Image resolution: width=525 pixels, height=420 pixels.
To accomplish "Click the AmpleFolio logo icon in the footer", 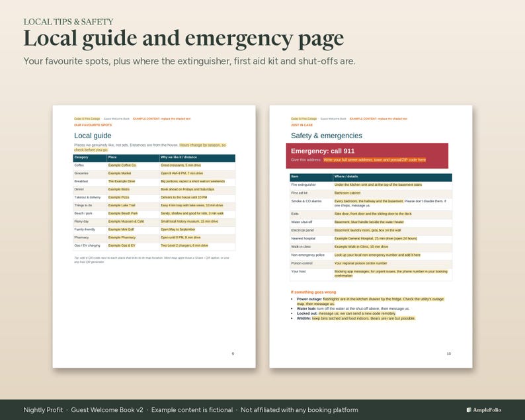I will (x=469, y=409).
